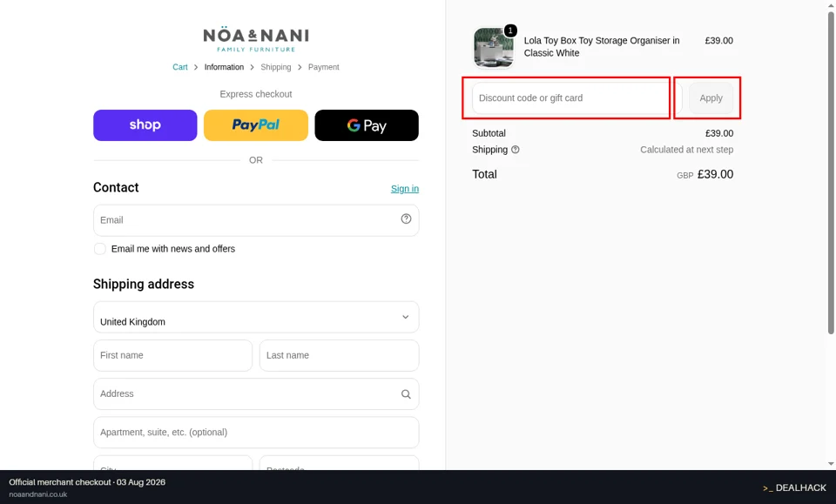Pay with PayPal express button
836x504 pixels.
click(256, 125)
